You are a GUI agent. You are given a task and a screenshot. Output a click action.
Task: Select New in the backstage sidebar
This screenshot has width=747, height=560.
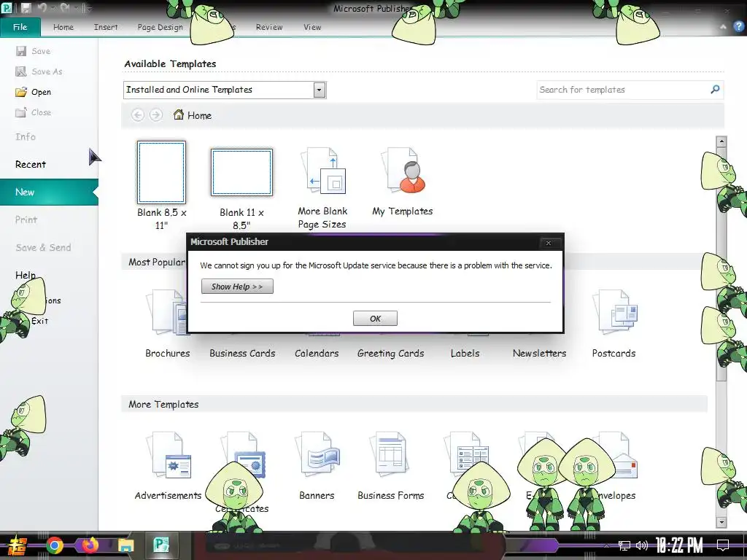49,192
